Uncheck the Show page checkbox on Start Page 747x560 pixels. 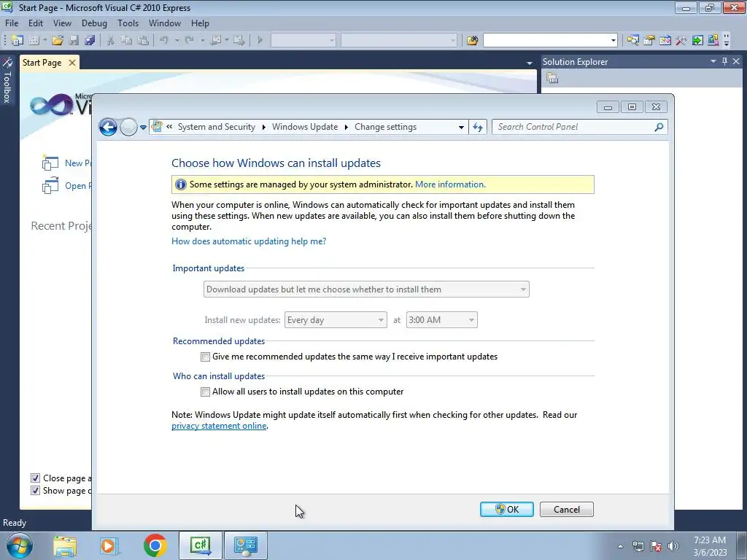click(35, 491)
